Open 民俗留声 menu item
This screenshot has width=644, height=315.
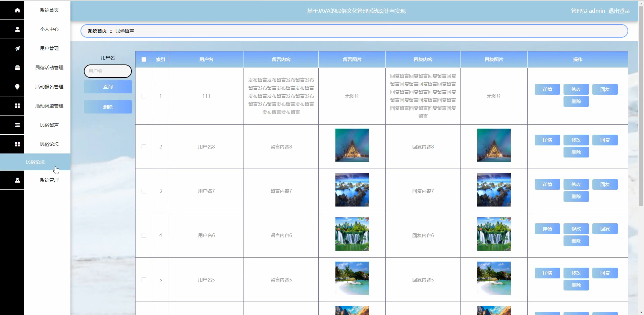point(49,125)
